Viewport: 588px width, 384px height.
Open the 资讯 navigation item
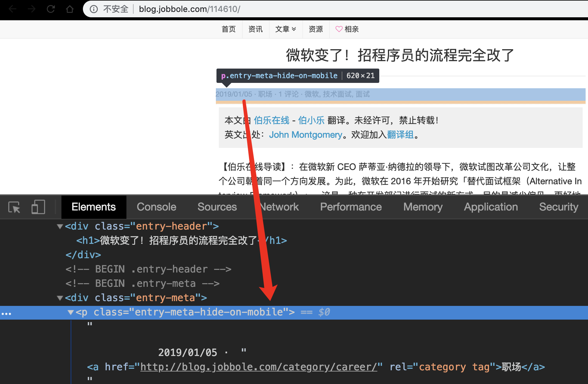[256, 29]
